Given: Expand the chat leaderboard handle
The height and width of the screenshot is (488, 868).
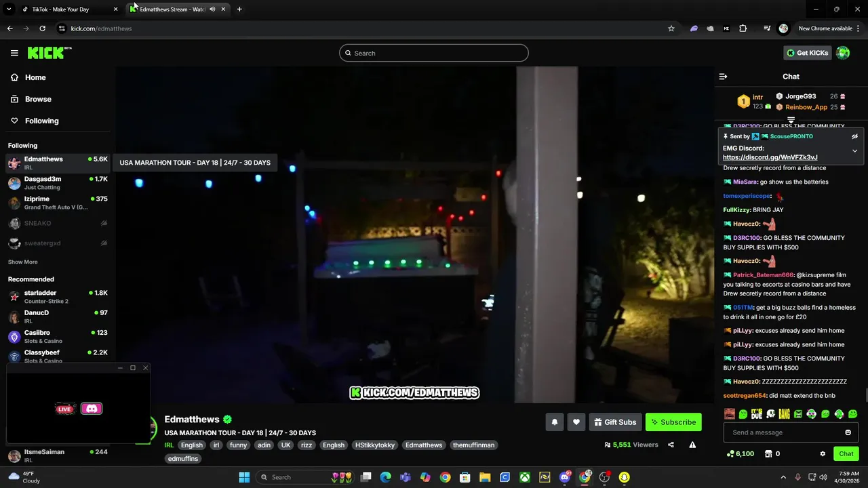Looking at the screenshot, I should click(791, 120).
